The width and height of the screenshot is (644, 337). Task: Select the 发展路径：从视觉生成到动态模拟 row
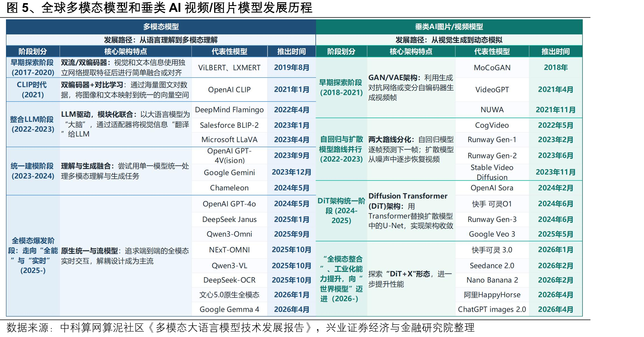(449, 40)
